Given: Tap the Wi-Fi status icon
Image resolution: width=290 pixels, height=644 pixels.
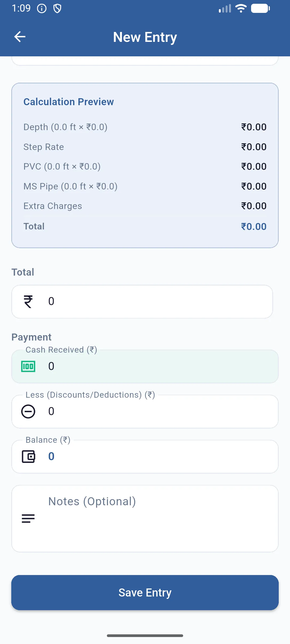Looking at the screenshot, I should [x=241, y=9].
